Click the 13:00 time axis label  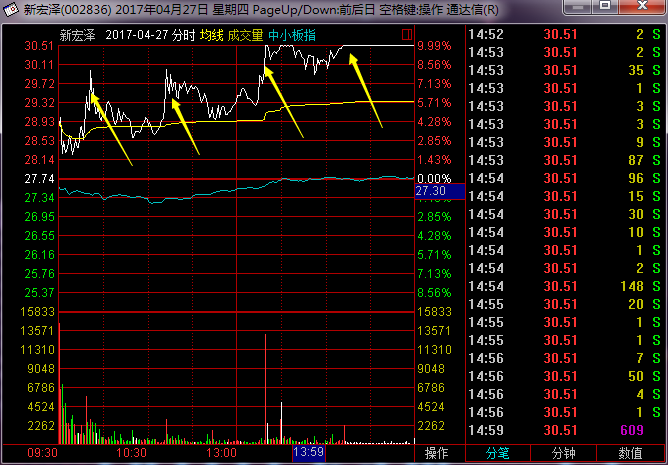(221, 453)
